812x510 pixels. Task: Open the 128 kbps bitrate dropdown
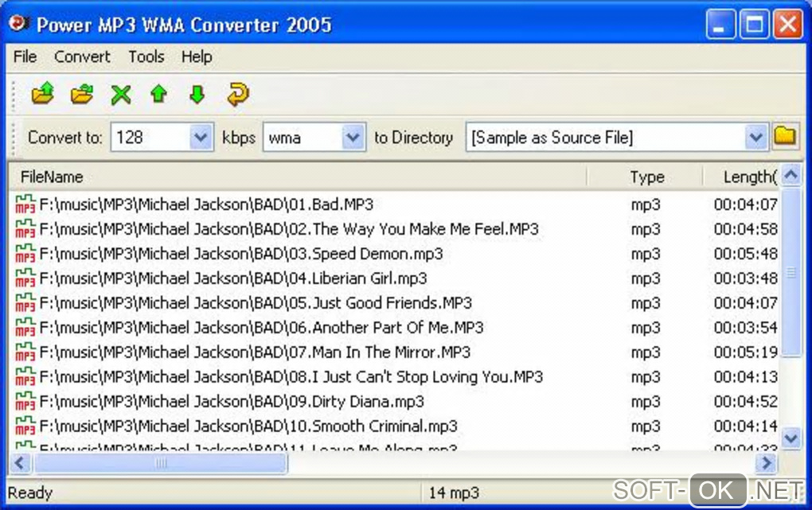[x=201, y=137]
